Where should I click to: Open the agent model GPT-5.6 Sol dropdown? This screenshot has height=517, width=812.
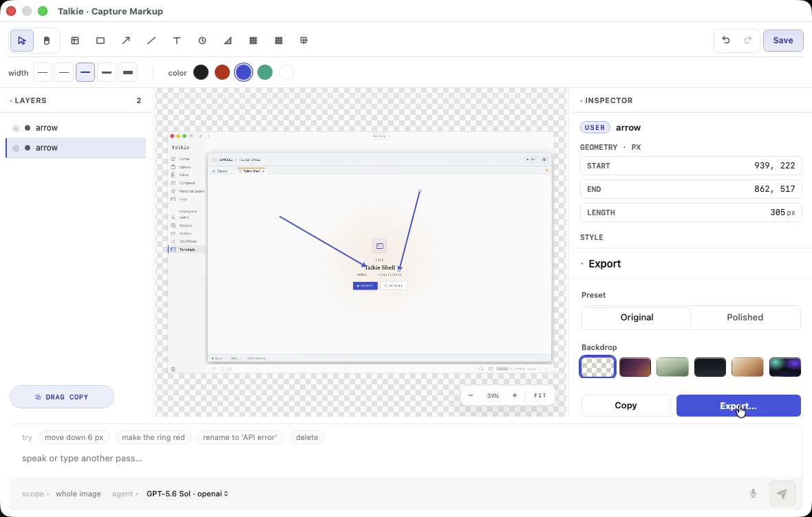click(187, 494)
